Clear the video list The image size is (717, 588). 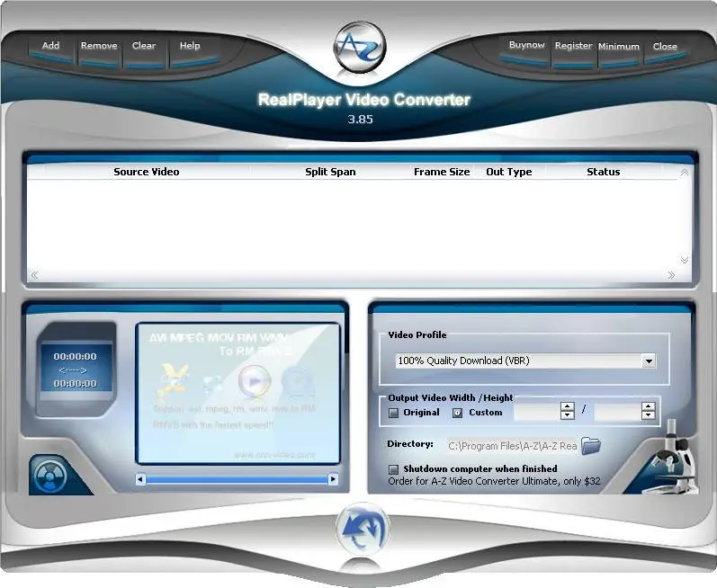(x=144, y=46)
